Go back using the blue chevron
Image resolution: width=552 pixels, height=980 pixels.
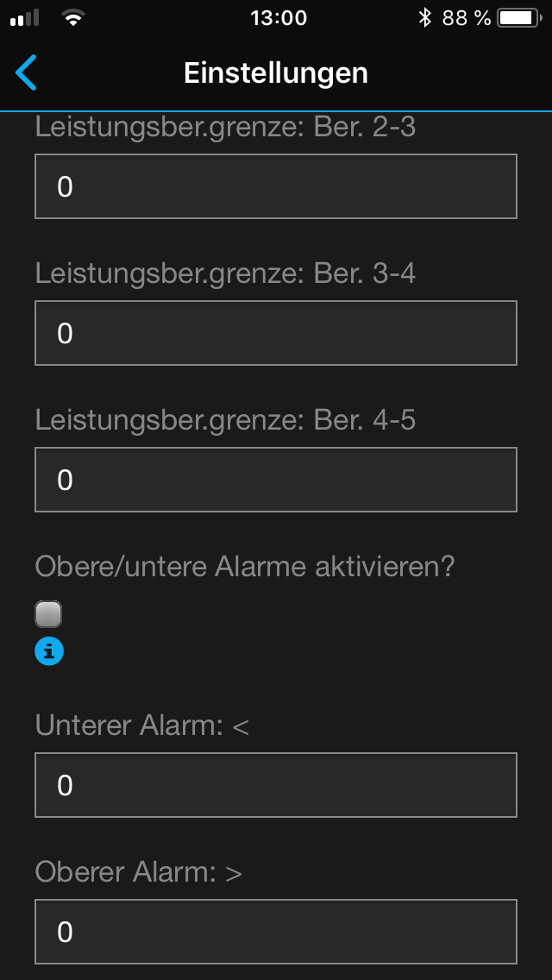tap(27, 72)
